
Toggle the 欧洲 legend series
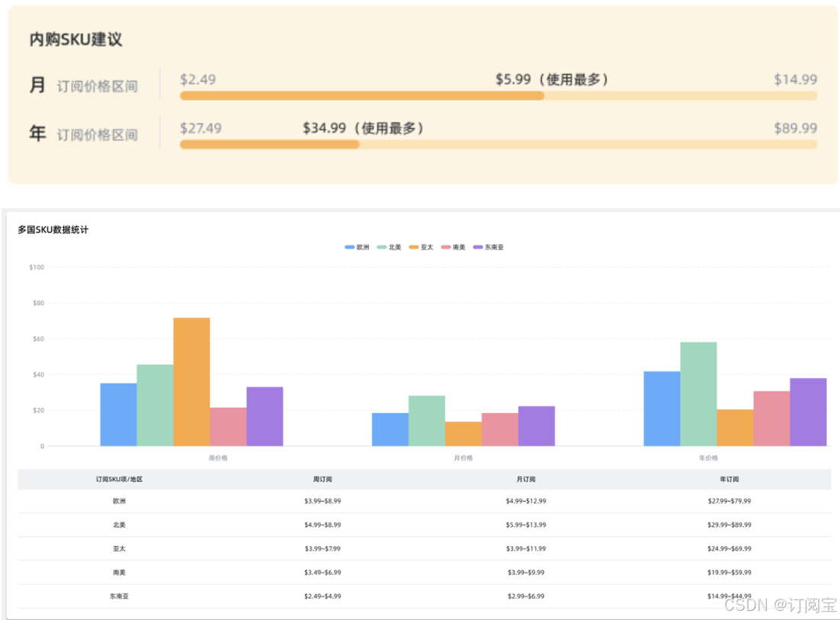click(x=357, y=247)
